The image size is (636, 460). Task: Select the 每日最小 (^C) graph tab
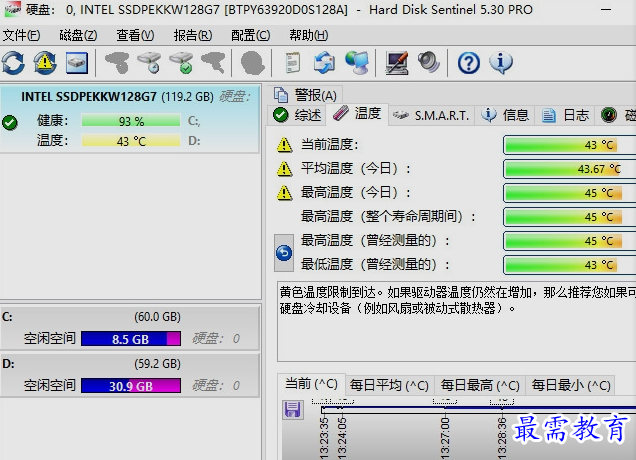pyautogui.click(x=571, y=385)
